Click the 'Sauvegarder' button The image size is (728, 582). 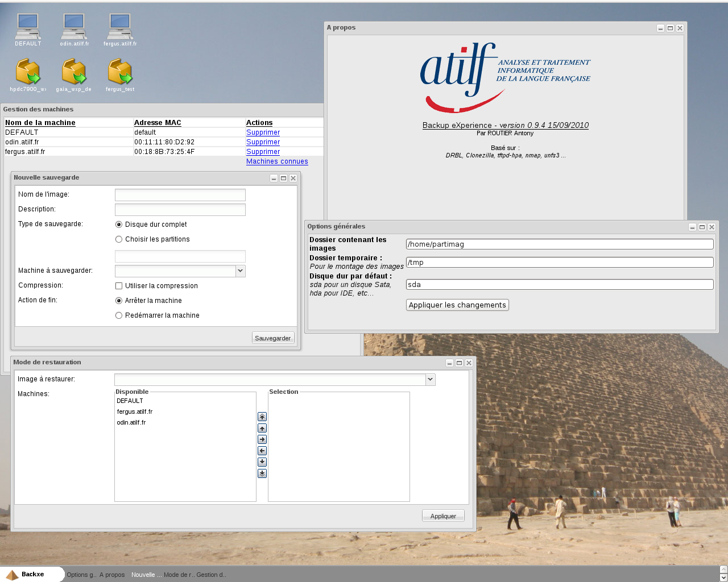click(273, 338)
